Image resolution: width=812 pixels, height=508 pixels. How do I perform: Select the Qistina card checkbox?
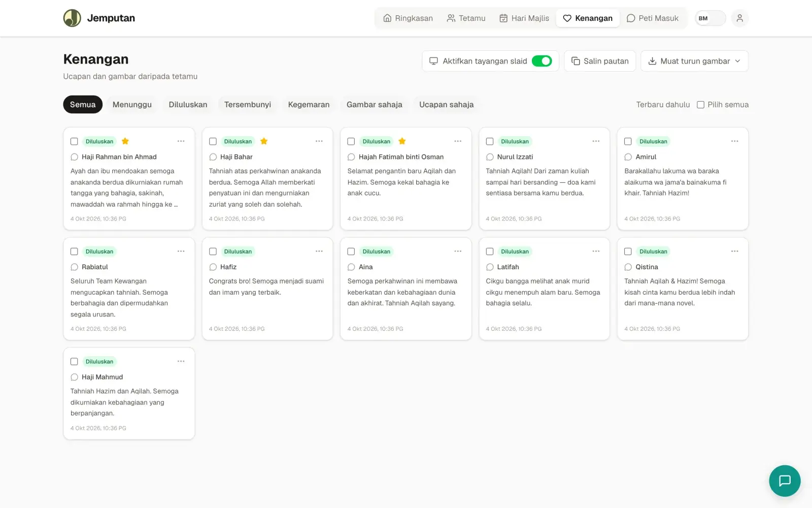(628, 251)
